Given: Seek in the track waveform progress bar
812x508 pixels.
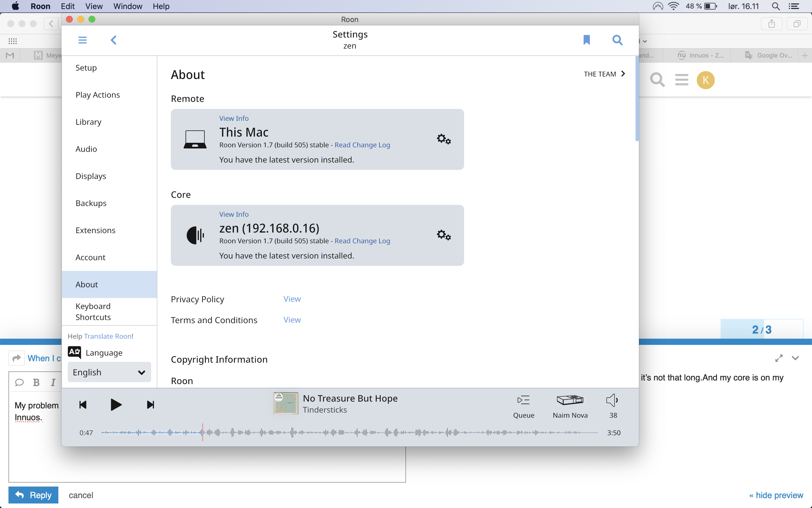Looking at the screenshot, I should 350,432.
